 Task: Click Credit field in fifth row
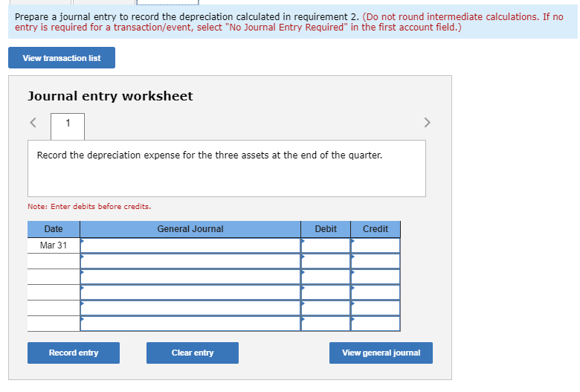click(x=376, y=308)
